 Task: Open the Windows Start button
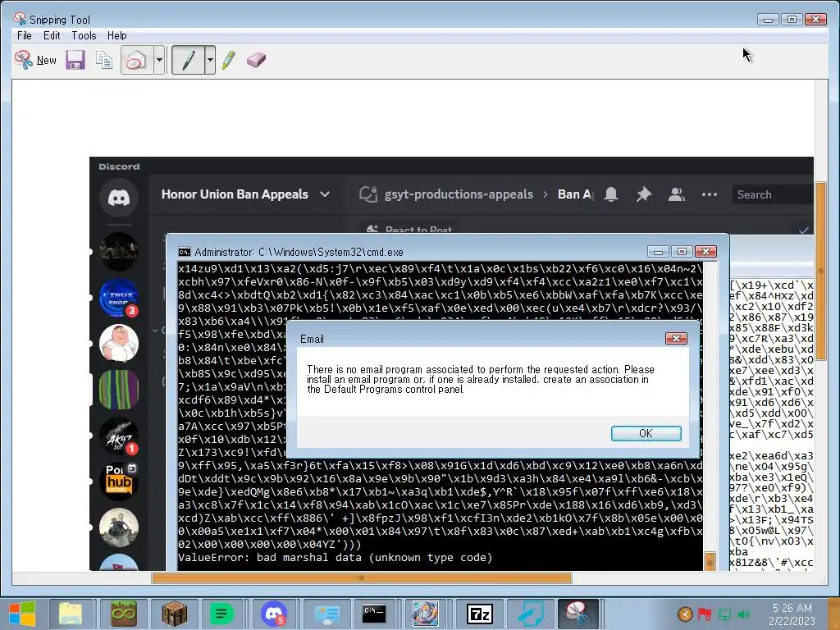pos(22,614)
